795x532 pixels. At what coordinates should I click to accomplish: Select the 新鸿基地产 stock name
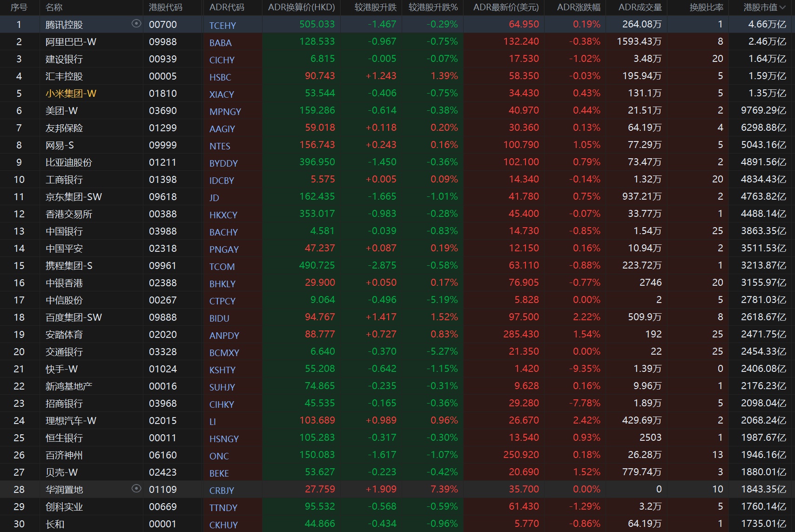(x=69, y=386)
